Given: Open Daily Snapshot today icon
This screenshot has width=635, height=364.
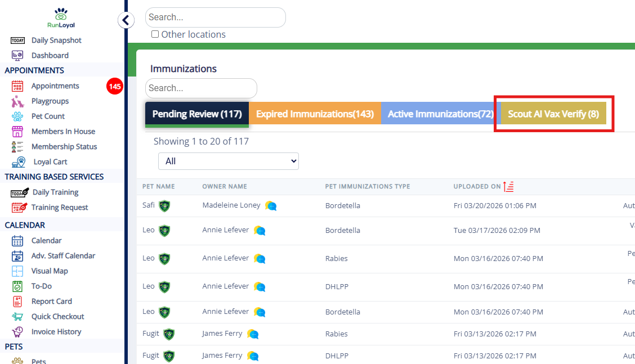Looking at the screenshot, I should pos(17,41).
